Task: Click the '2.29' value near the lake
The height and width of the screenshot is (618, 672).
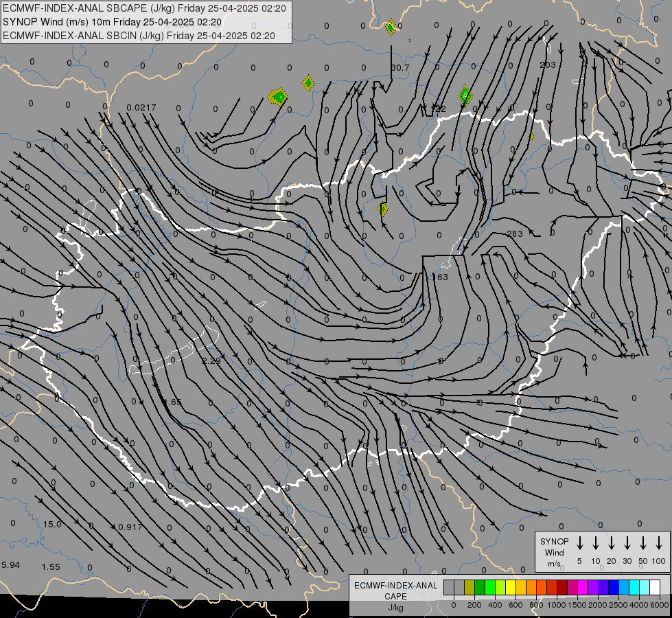Action: (x=211, y=360)
